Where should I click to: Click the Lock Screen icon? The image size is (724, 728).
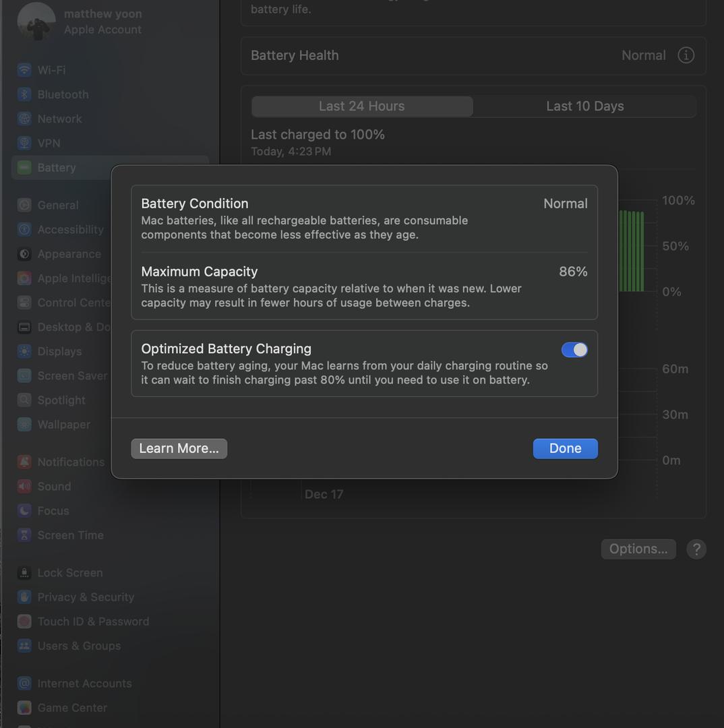pos(24,572)
